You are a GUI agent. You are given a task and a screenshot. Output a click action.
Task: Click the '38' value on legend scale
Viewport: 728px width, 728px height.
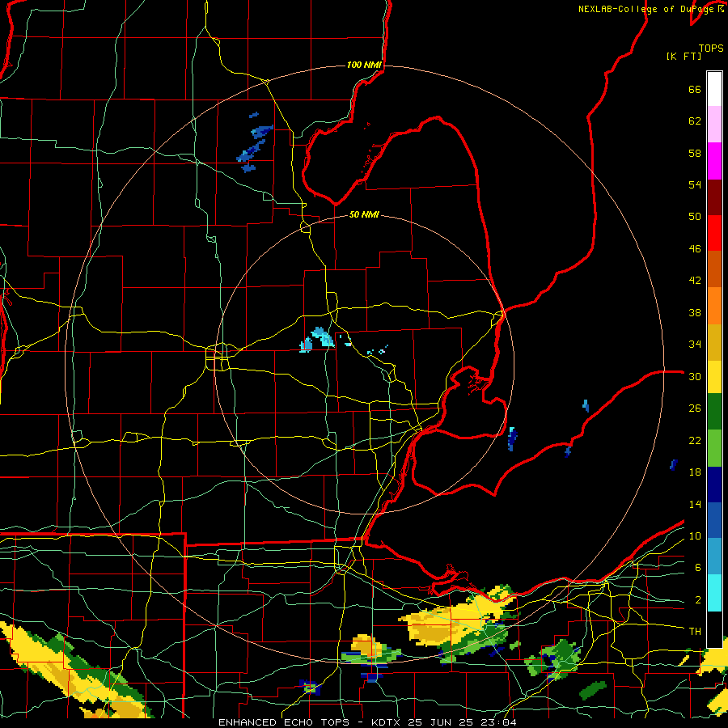[x=695, y=312]
